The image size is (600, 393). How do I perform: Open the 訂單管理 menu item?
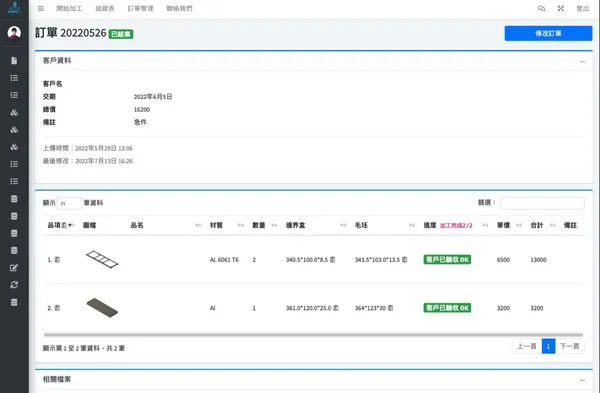coord(140,8)
